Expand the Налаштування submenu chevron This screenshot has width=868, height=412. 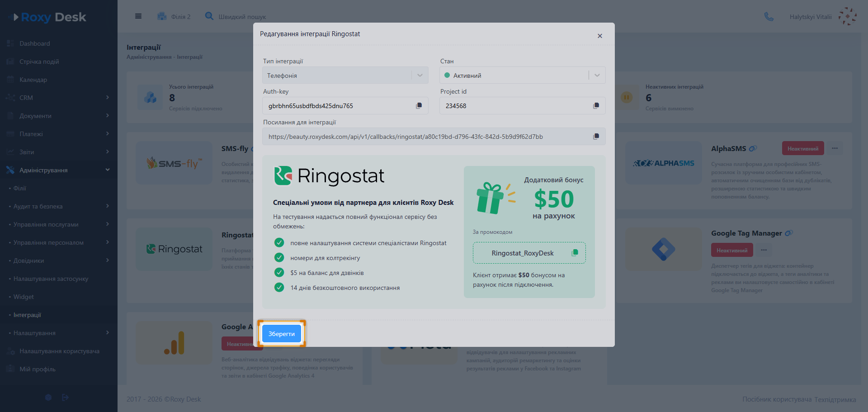coord(108,332)
